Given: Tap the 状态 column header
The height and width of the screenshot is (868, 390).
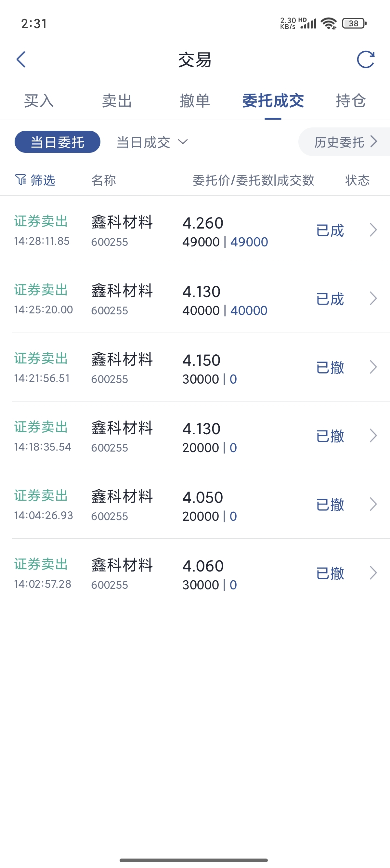Looking at the screenshot, I should (x=357, y=180).
